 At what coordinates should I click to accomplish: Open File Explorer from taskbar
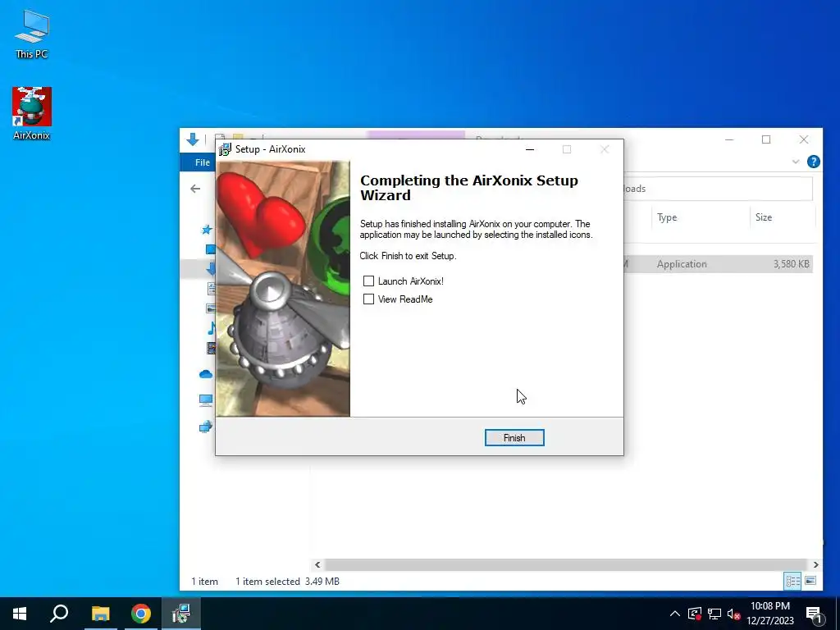pos(100,614)
